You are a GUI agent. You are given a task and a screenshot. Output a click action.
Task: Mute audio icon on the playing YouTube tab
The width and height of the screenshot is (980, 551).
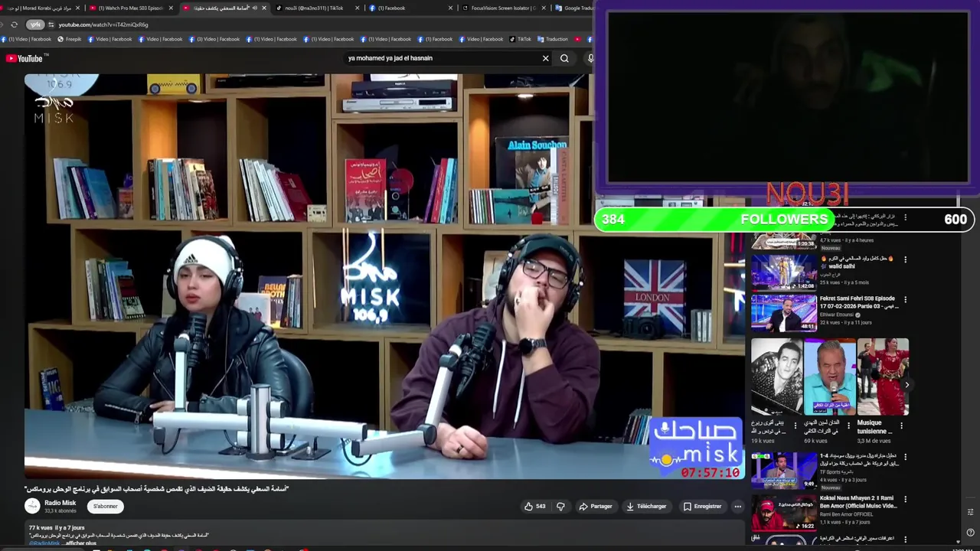(x=255, y=8)
